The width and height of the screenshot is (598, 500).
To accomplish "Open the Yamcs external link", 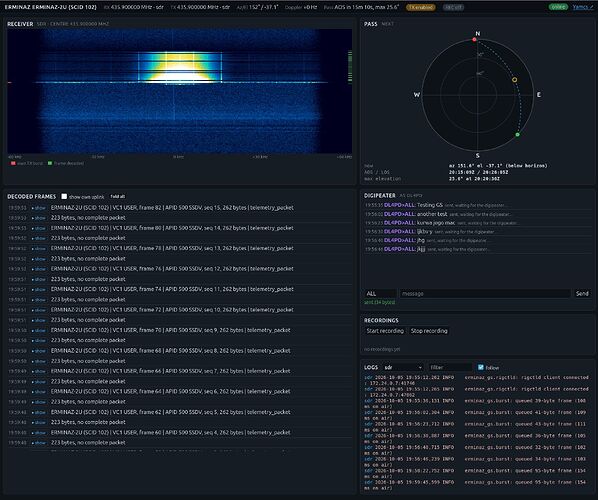I will tap(582, 7).
